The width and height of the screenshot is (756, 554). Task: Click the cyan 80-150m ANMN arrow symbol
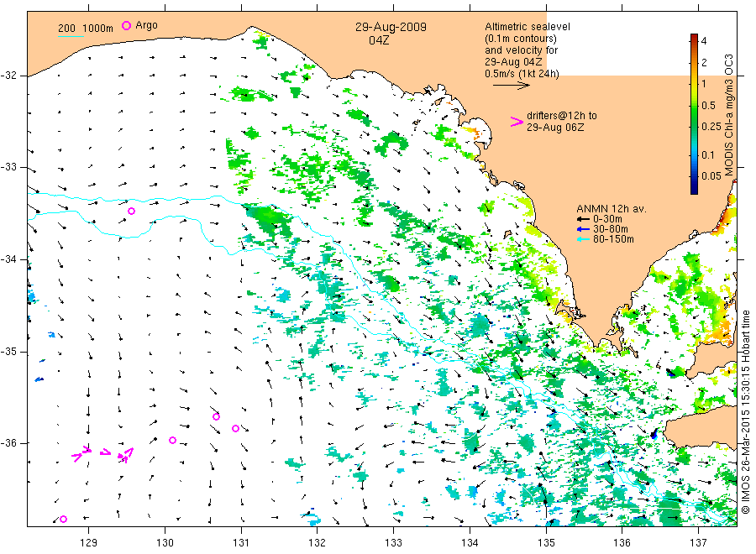584,239
